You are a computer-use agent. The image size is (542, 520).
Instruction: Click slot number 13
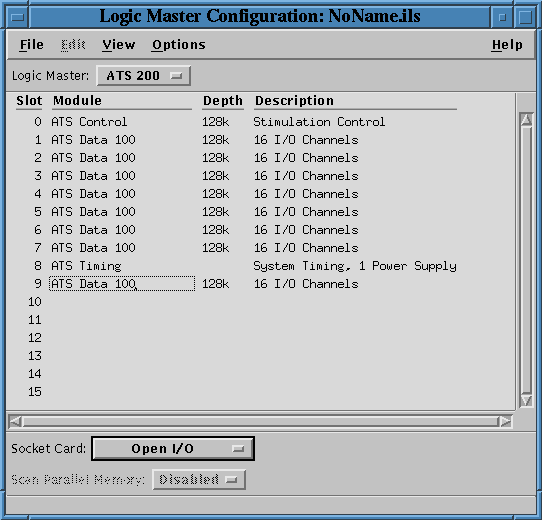(x=35, y=356)
